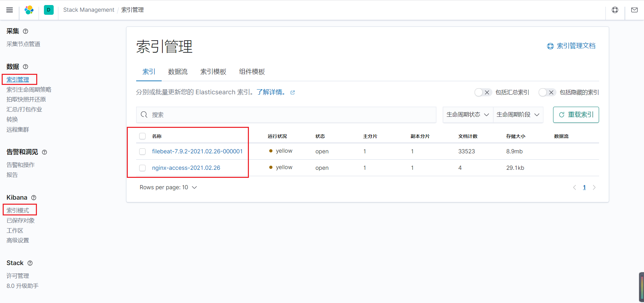Open 8.0 升级助手 in sidebar

[22, 286]
